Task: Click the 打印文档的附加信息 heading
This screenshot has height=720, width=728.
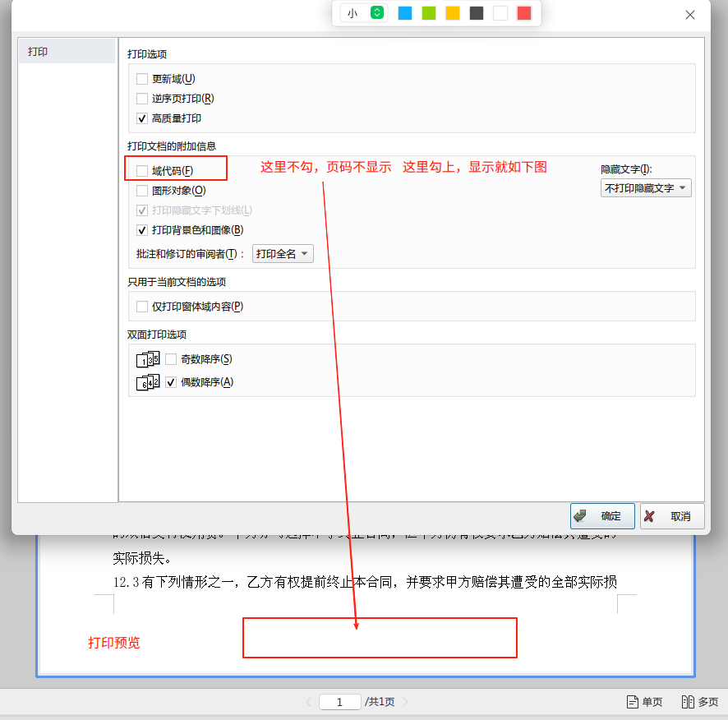Action: [172, 146]
